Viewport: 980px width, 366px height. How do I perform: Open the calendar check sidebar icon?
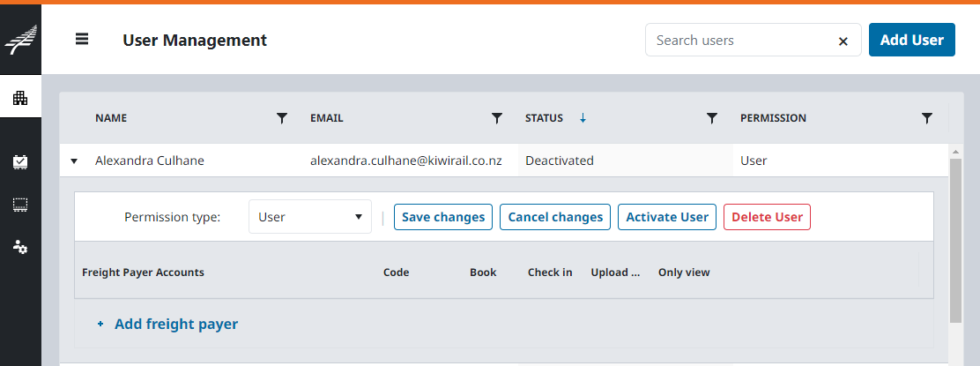pyautogui.click(x=20, y=161)
